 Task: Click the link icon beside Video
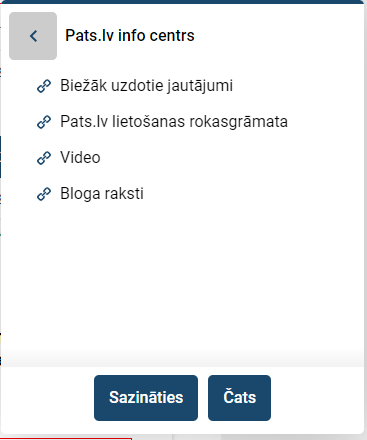[x=44, y=158]
